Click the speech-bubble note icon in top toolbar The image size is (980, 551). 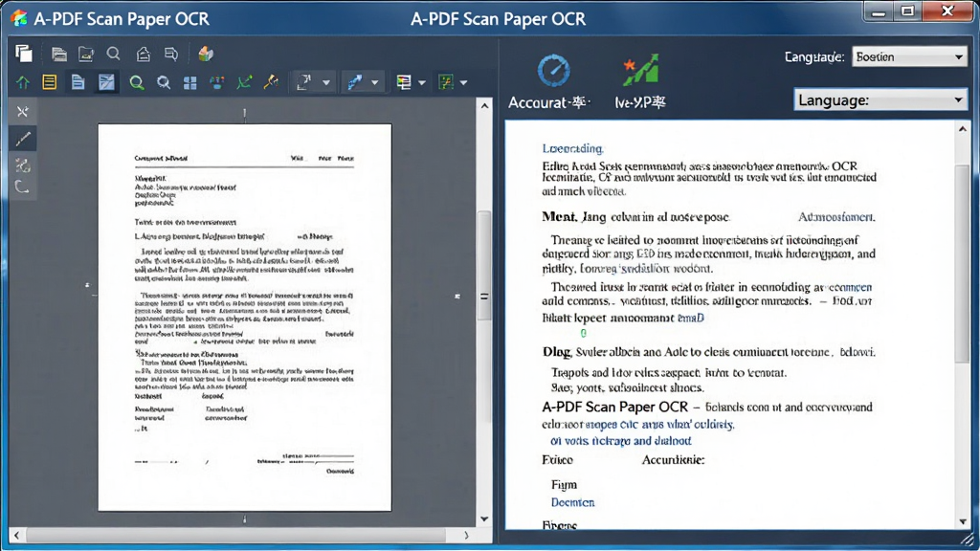pos(171,55)
